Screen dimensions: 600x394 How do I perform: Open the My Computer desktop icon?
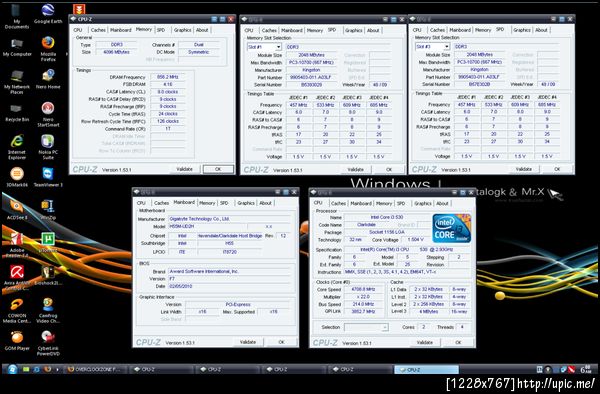[17, 48]
